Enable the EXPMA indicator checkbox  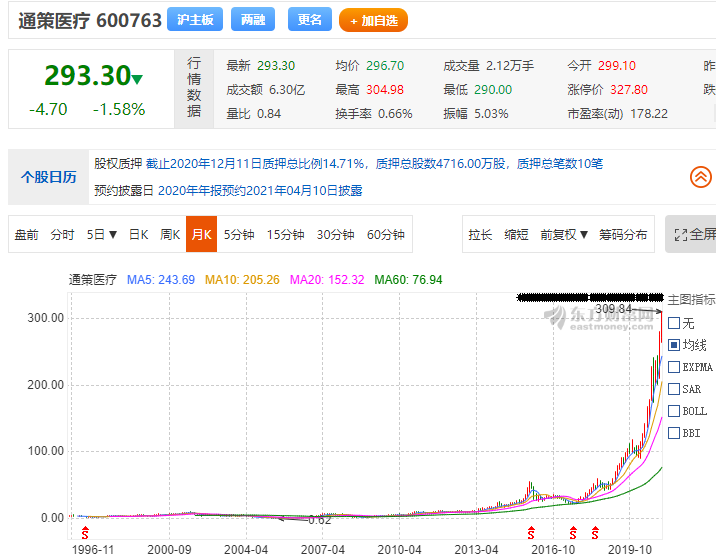[674, 367]
